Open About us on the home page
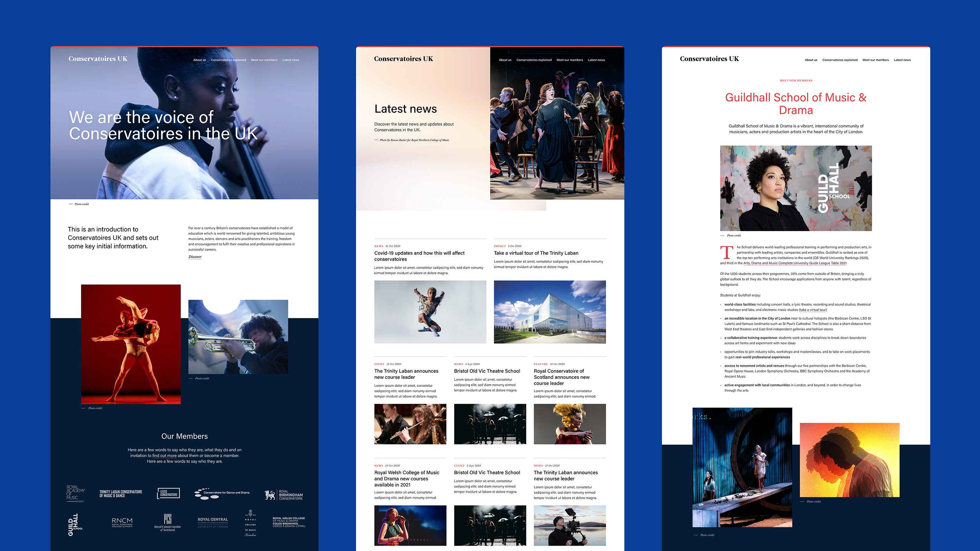Viewport: 980px width, 551px height. pyautogui.click(x=199, y=60)
